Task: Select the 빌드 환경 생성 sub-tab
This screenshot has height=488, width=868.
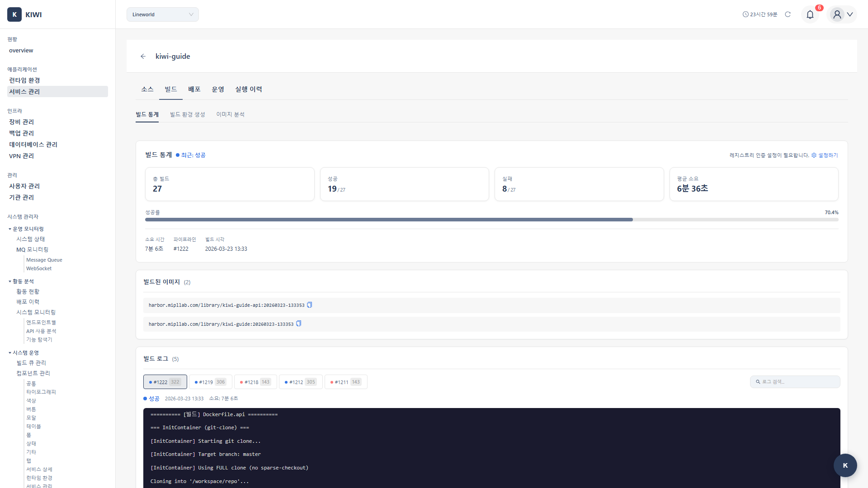Action: [x=188, y=115]
